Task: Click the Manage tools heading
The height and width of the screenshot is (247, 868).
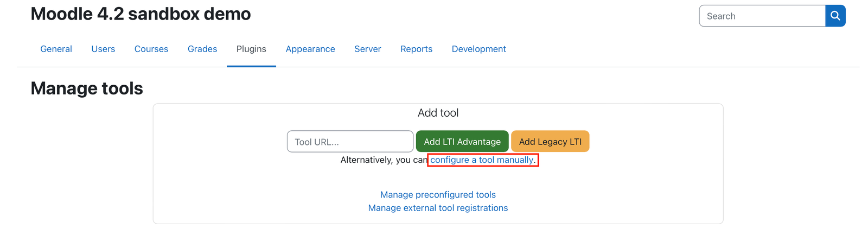Action: pos(87,88)
